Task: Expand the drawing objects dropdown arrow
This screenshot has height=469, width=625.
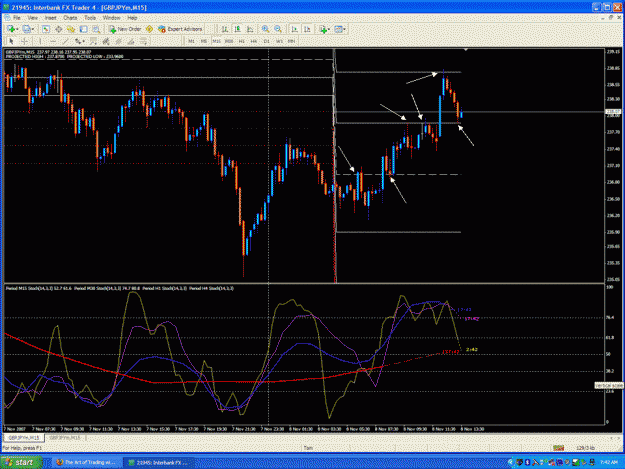Action: pos(84,41)
